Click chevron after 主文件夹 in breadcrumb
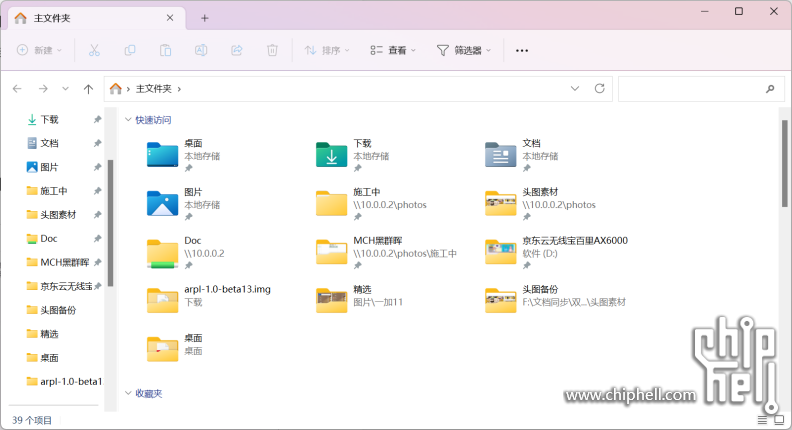 point(179,89)
